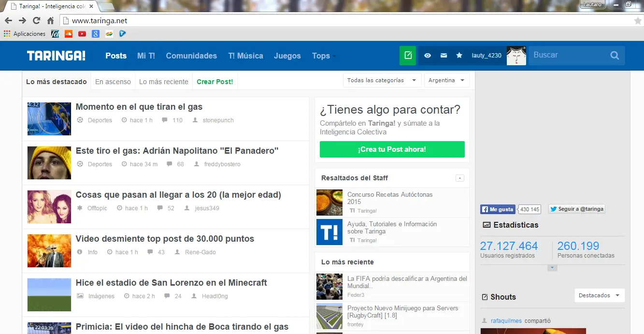The image size is (644, 334).
Task: Open the YouTube bookmark
Action: 82,34
